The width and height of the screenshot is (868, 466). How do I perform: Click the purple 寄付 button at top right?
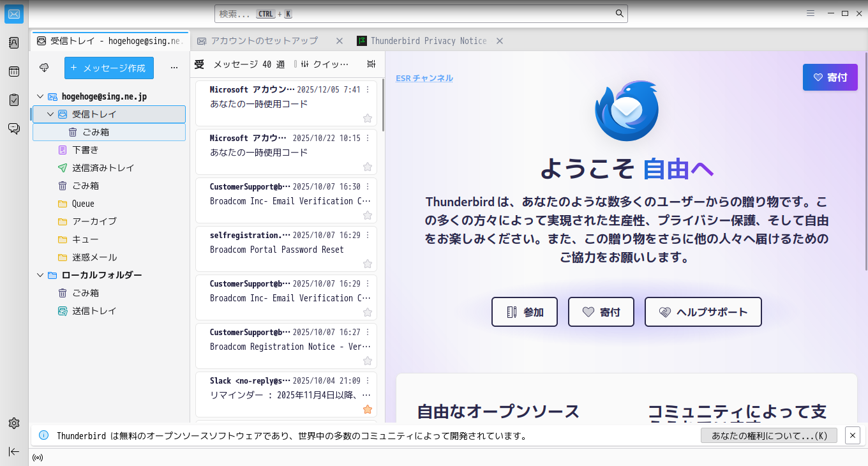click(x=830, y=77)
